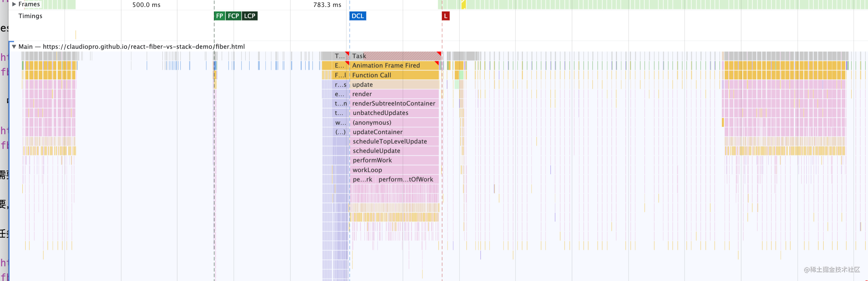The image size is (868, 281).
Task: Select the Animation Frame Fired event
Action: click(394, 65)
